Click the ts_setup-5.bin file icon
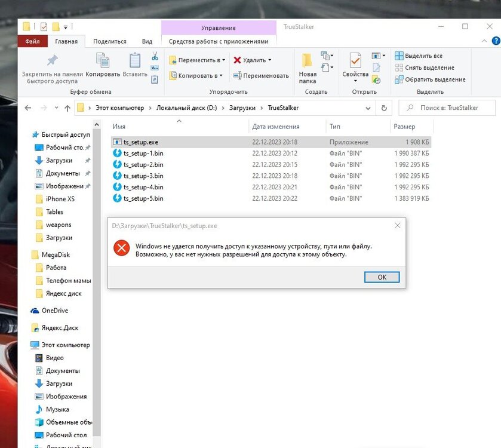Image resolution: width=501 pixels, height=448 pixels. (117, 198)
